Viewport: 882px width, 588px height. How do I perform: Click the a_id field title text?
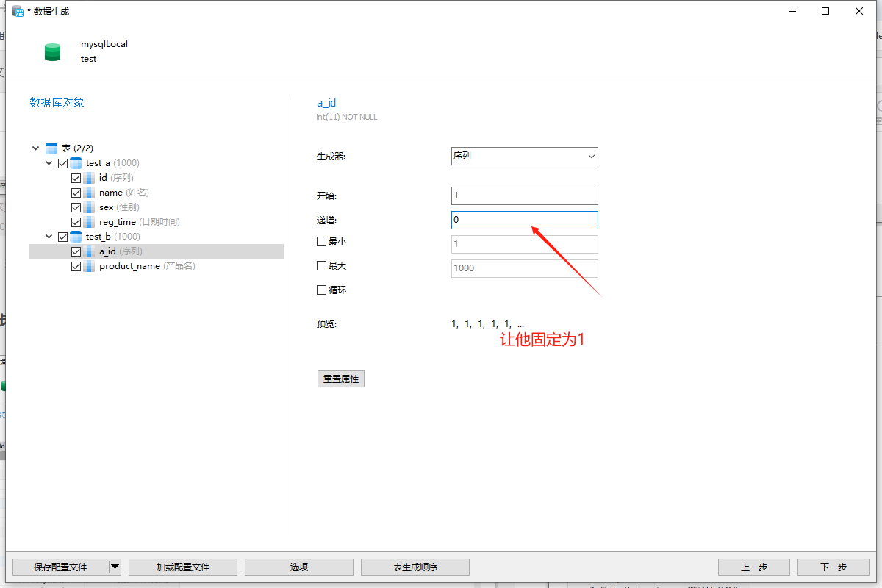[326, 103]
